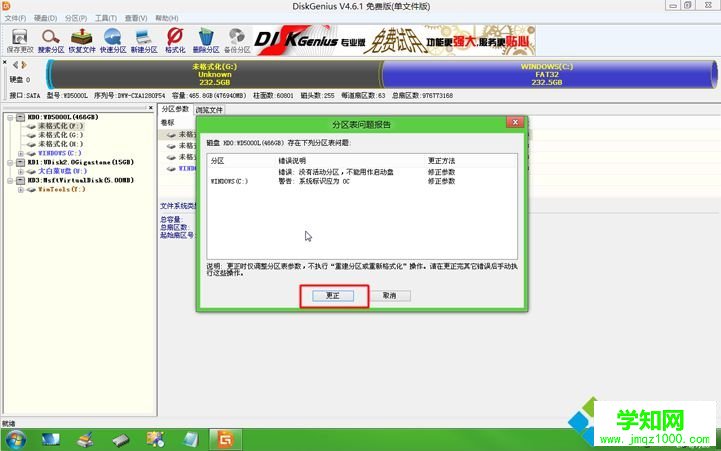The width and height of the screenshot is (721, 451).
Task: Click the 分区 column header in dialog
Action: tap(217, 160)
